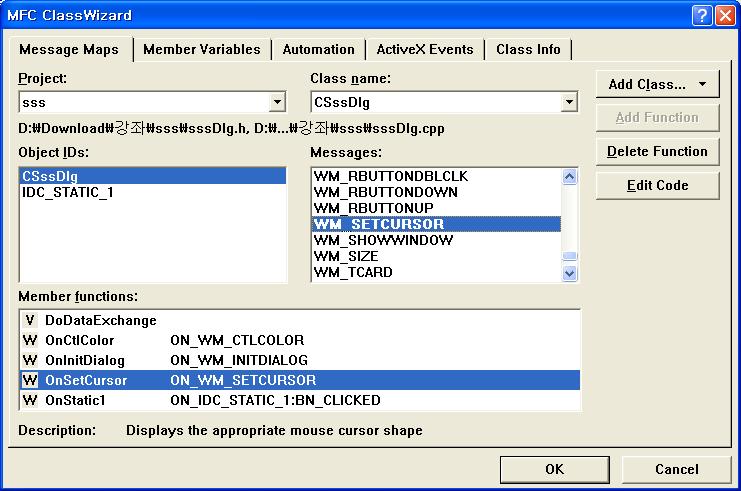
Task: Click the W icon beside OnSetCursor
Action: 30,380
